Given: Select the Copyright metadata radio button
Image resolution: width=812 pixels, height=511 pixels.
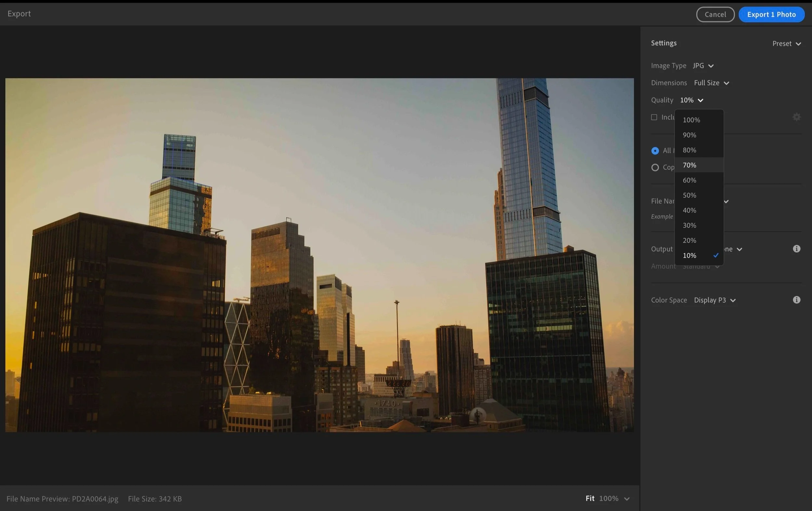Looking at the screenshot, I should click(x=655, y=168).
